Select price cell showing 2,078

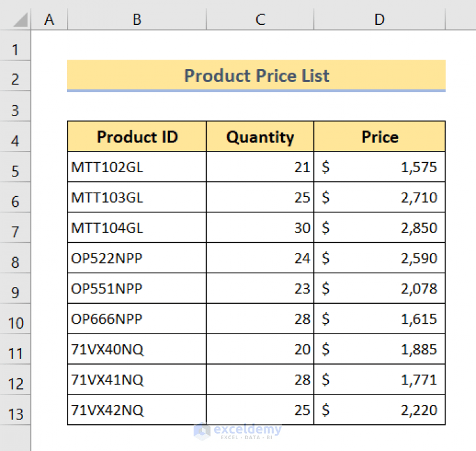pos(379,288)
